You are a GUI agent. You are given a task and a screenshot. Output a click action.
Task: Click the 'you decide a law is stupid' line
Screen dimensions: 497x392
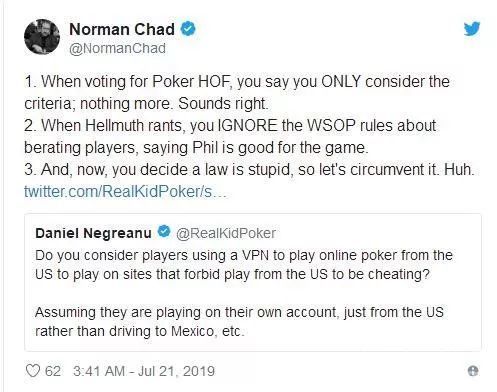[x=249, y=170]
